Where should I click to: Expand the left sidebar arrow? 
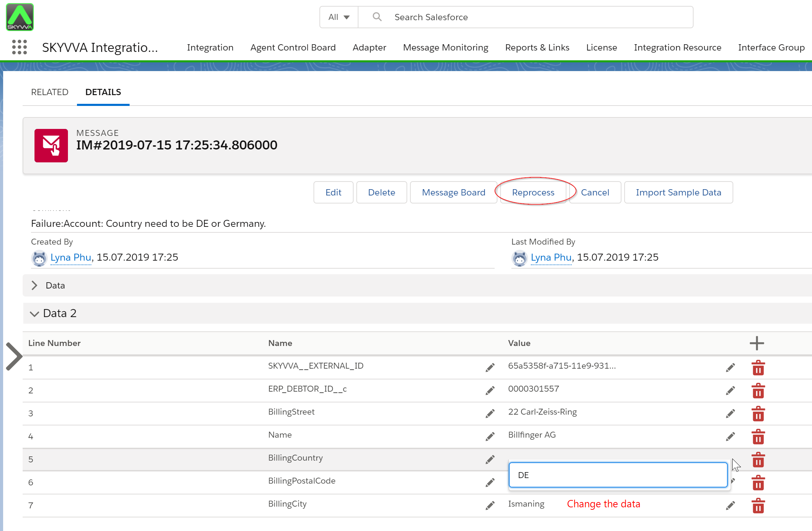(14, 356)
